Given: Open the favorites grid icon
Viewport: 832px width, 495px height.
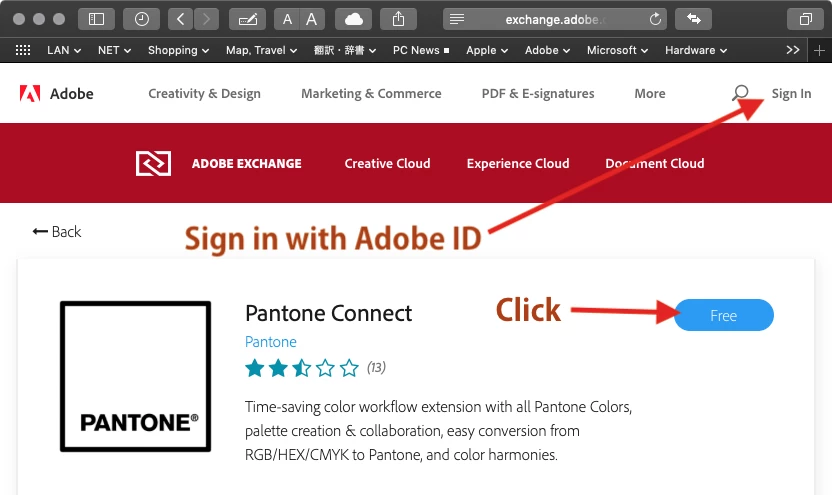Looking at the screenshot, I should [23, 50].
